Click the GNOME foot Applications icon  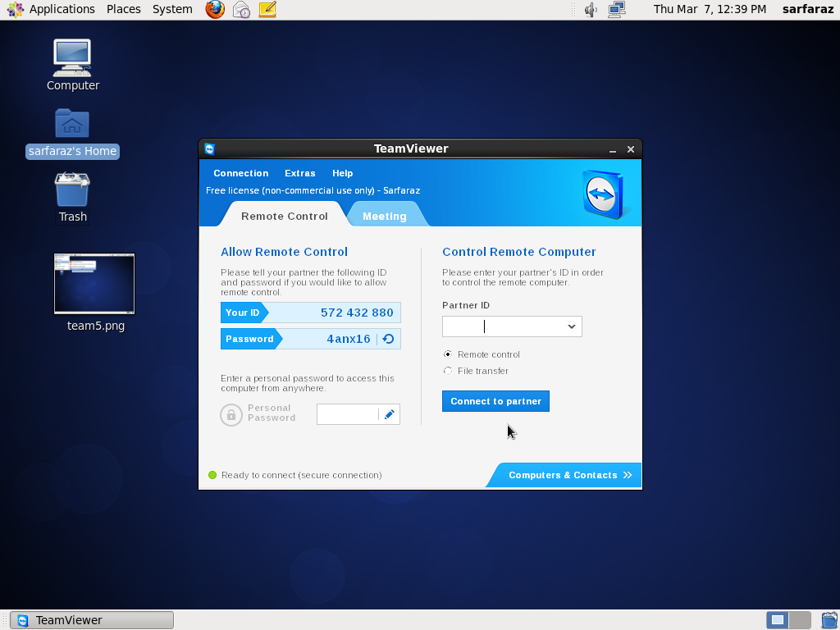click(15, 9)
